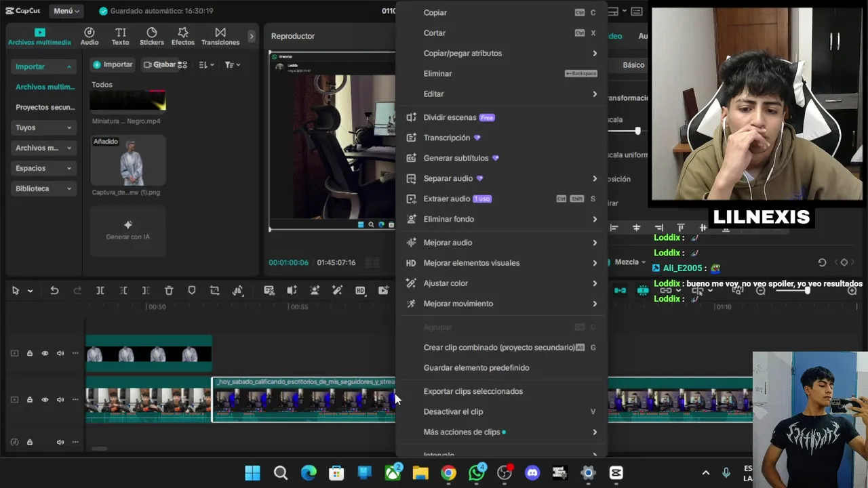This screenshot has width=868, height=488.
Task: Open Google Chrome from the taskbar
Action: tap(448, 472)
